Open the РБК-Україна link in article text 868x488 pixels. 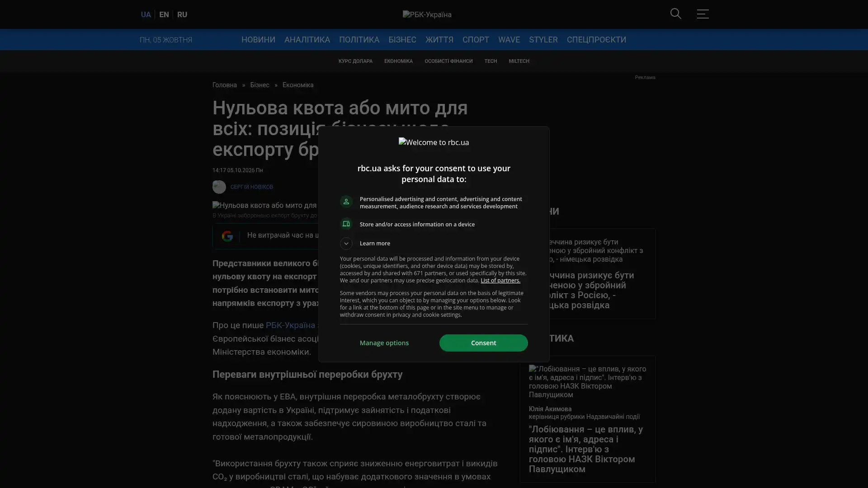coord(290,325)
